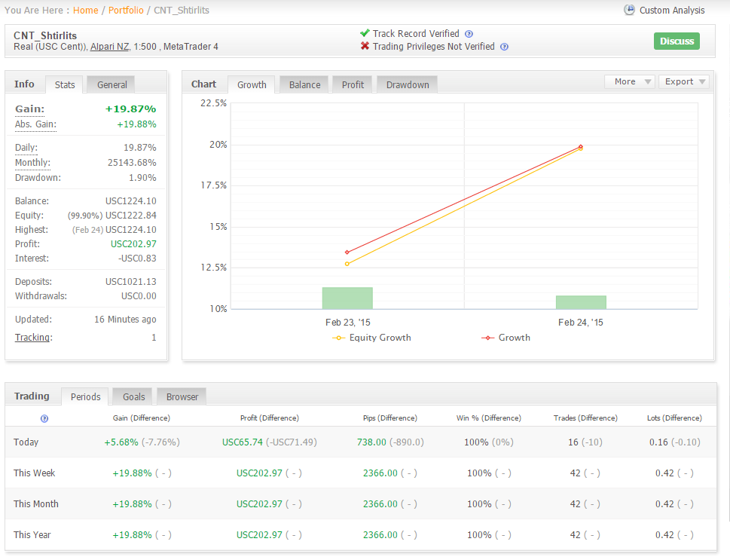This screenshot has height=560, width=730.
Task: Select the Drawdown chart tab
Action: (408, 85)
